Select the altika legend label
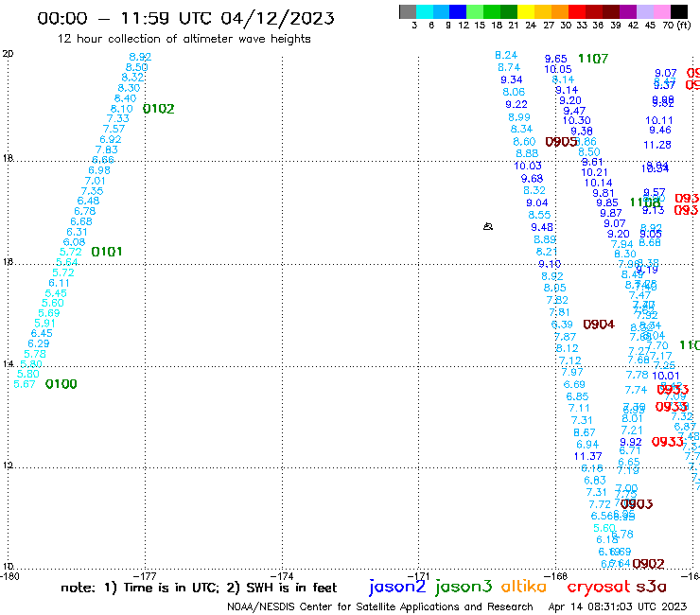Screen dimensions: 700x615 (524, 586)
